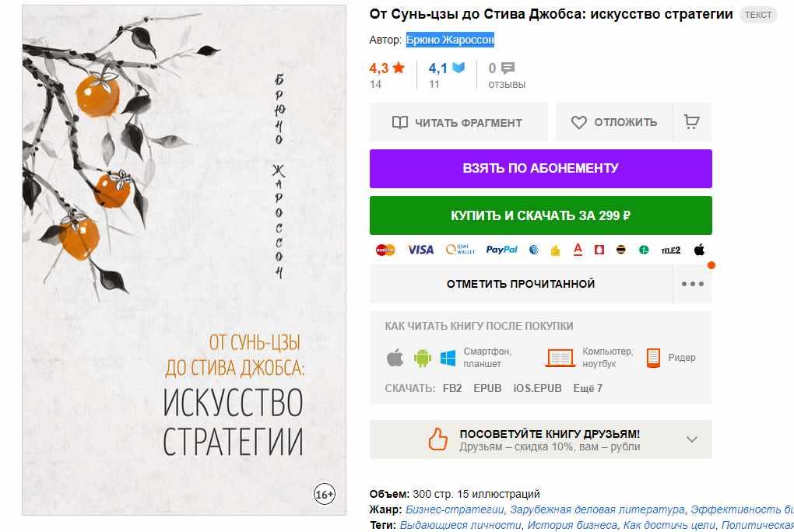Expand Ещё 7 download formats
Viewport: 794px width, 532px height.
(588, 388)
